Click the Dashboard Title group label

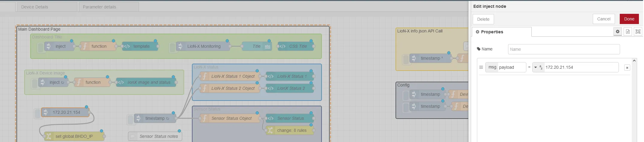pyautogui.click(x=47, y=37)
